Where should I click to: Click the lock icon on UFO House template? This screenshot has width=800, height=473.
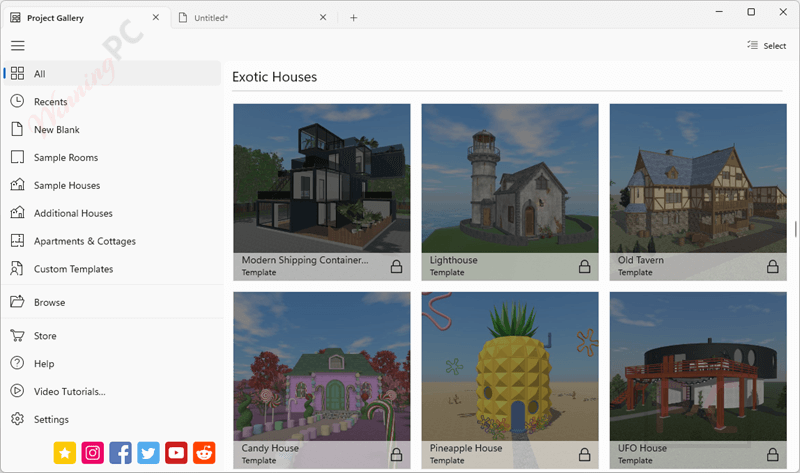tap(773, 454)
